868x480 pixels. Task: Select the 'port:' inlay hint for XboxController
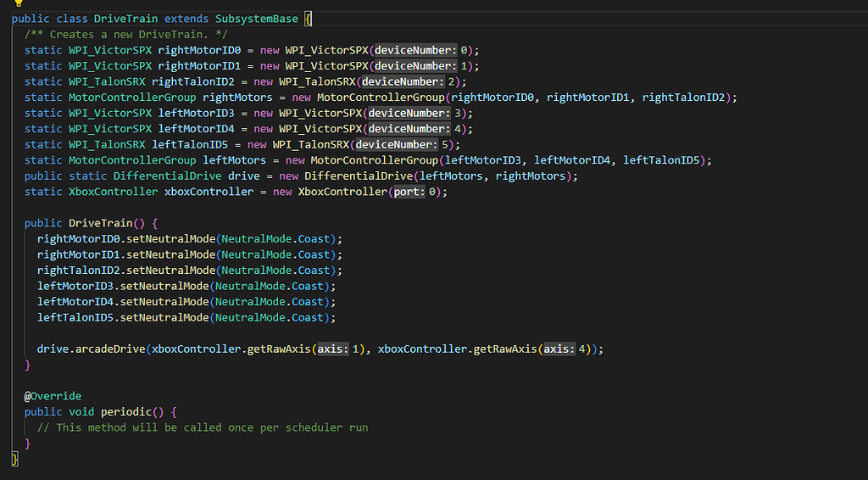point(410,192)
